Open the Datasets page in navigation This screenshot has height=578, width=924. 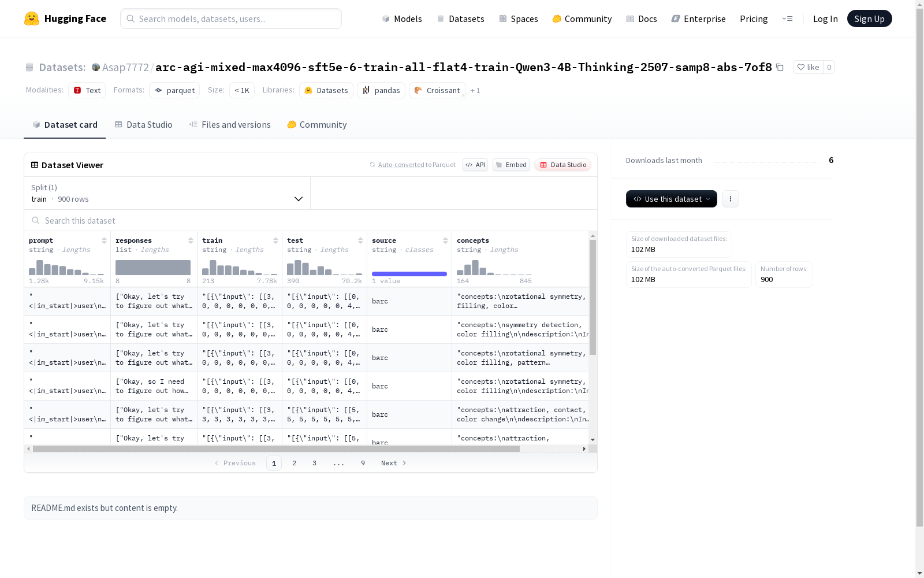(x=460, y=18)
